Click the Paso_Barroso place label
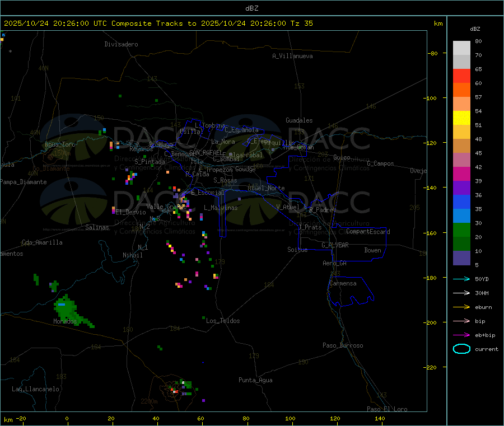 [x=343, y=345]
